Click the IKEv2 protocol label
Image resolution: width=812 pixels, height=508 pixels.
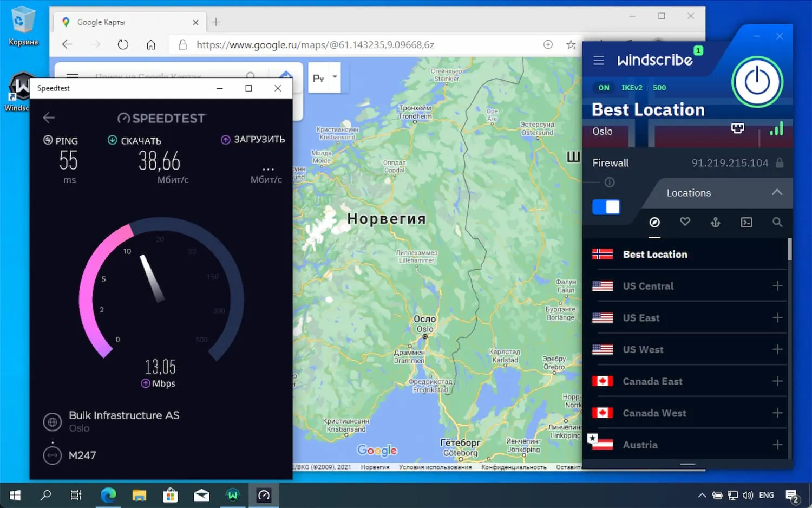point(632,88)
